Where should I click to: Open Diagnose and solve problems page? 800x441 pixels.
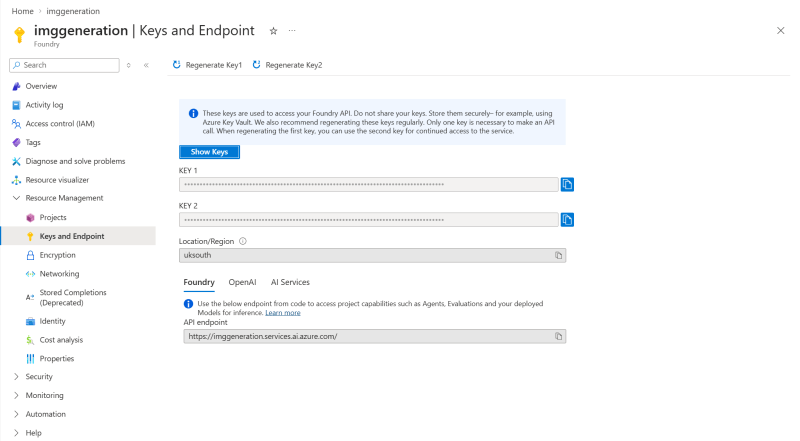pos(78,161)
